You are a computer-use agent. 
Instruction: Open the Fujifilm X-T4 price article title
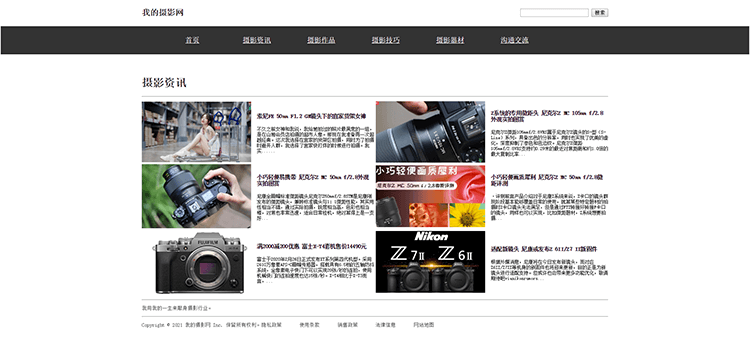[312, 246]
